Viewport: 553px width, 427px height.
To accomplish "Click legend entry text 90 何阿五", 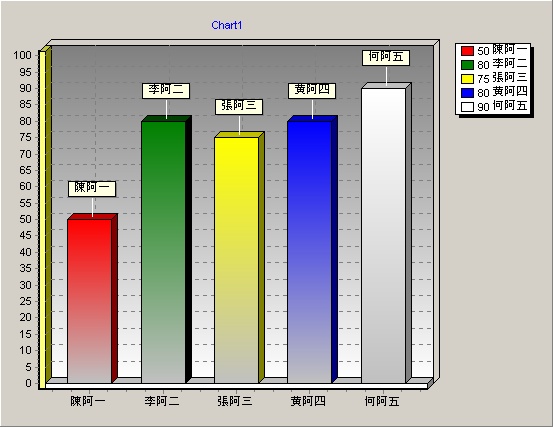I will pyautogui.click(x=502, y=106).
